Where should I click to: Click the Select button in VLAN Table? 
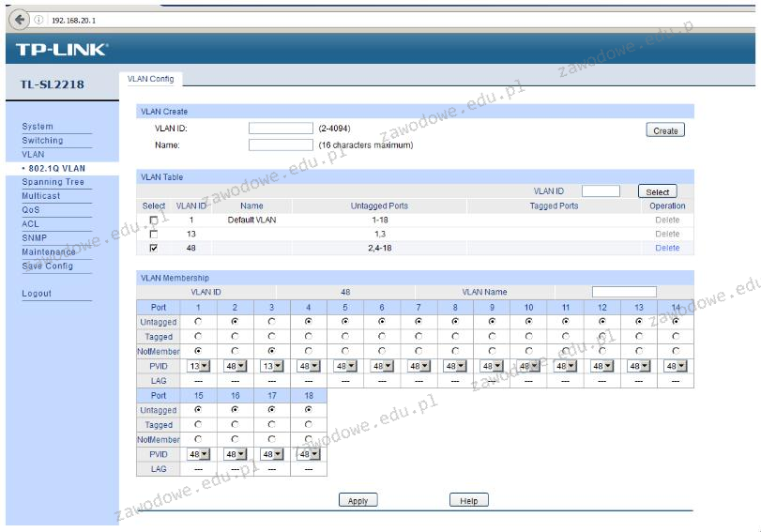coord(658,191)
